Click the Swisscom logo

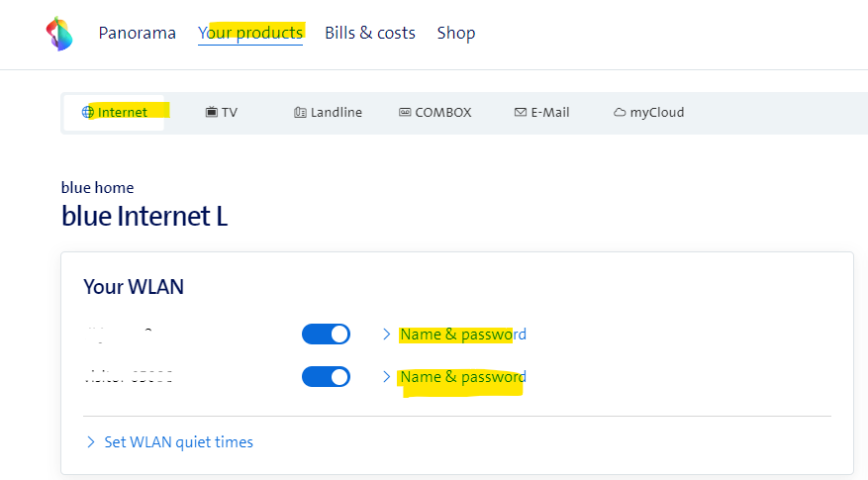(59, 33)
